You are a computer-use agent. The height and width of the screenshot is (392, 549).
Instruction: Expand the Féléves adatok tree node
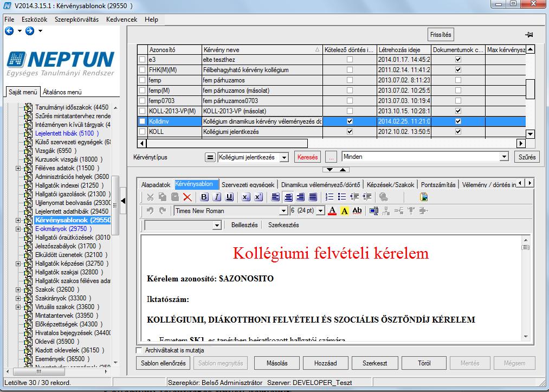[x=18, y=168]
